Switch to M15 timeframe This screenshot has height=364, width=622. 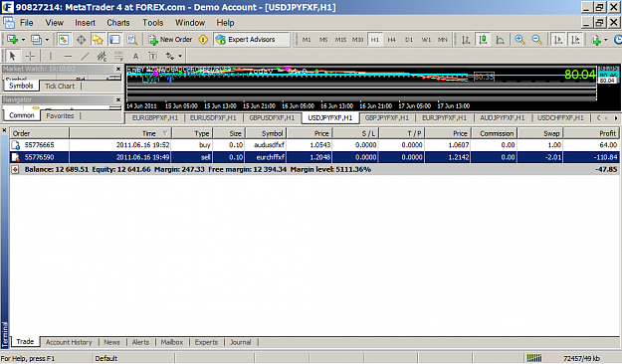pyautogui.click(x=340, y=40)
